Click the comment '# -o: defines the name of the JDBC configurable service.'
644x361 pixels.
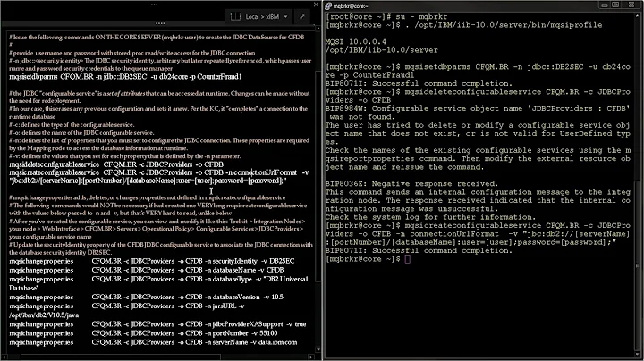[x=81, y=132]
